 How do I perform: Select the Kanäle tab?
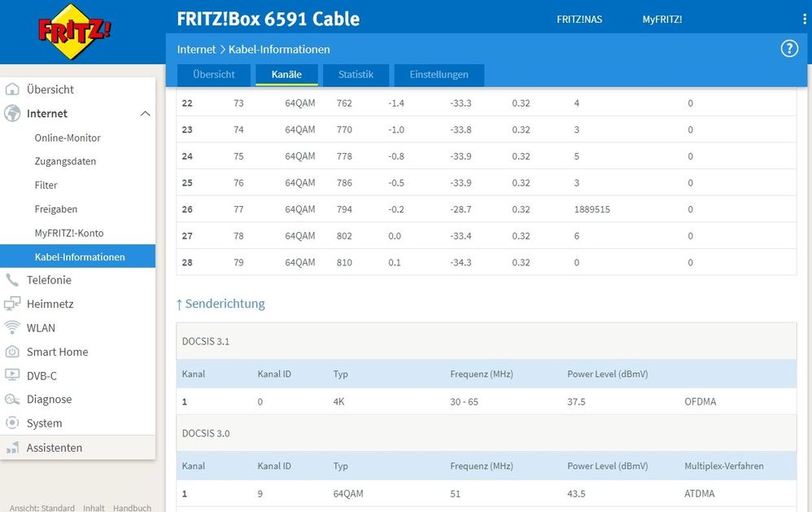[286, 75]
